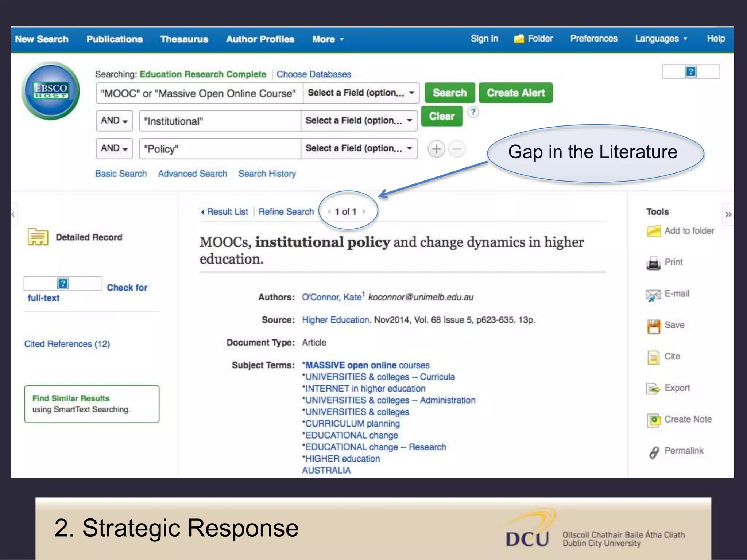Click the Export tool icon
747x560 pixels.
pos(653,389)
